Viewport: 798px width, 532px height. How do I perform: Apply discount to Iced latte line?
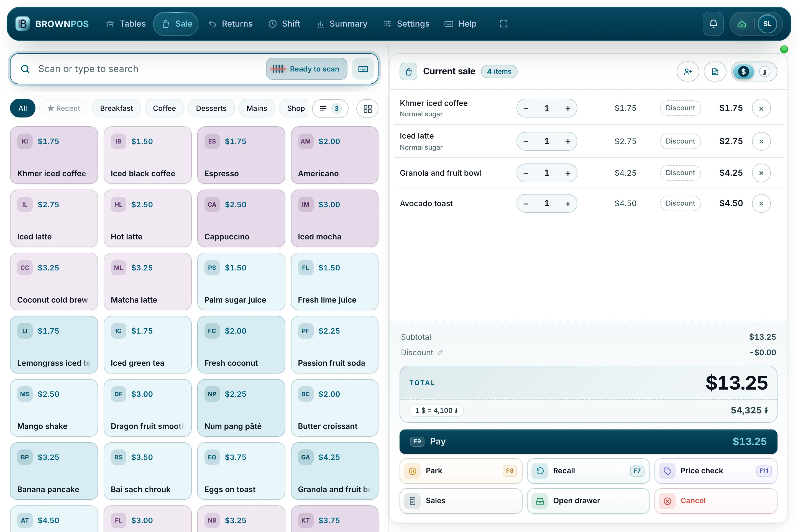coord(680,142)
